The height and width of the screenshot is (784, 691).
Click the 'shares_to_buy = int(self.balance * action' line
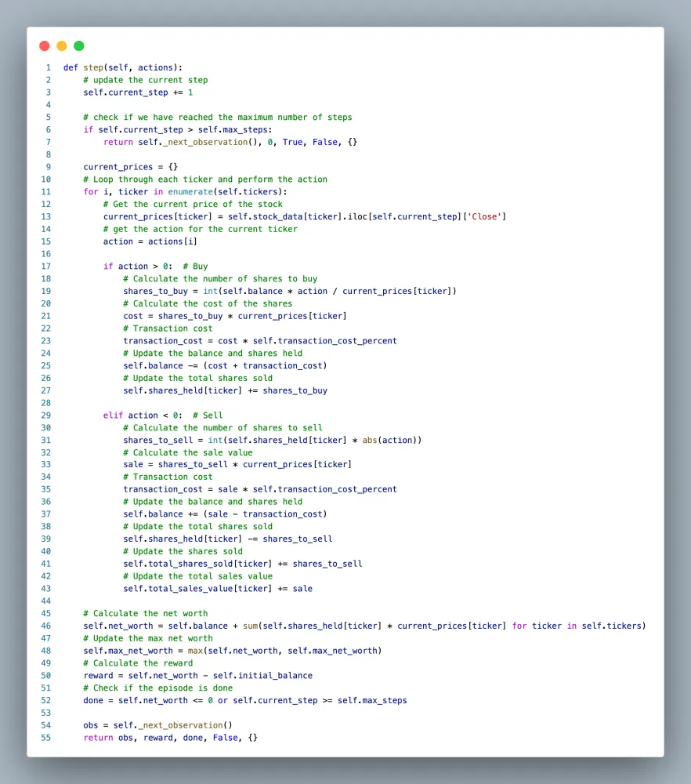tap(290, 291)
